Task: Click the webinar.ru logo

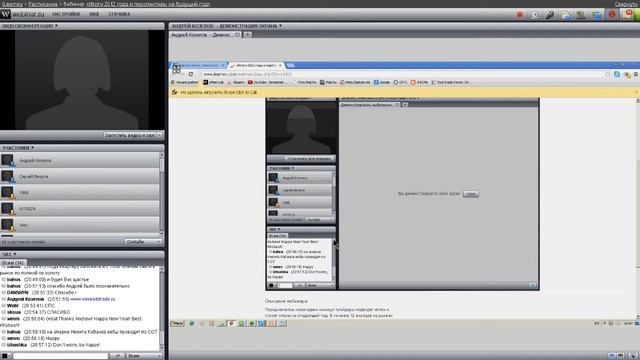Action: click(x=22, y=14)
